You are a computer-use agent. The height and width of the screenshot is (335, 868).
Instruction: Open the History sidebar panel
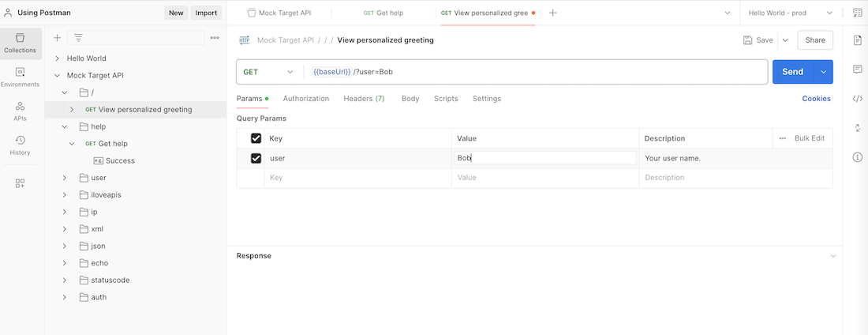pos(20,145)
